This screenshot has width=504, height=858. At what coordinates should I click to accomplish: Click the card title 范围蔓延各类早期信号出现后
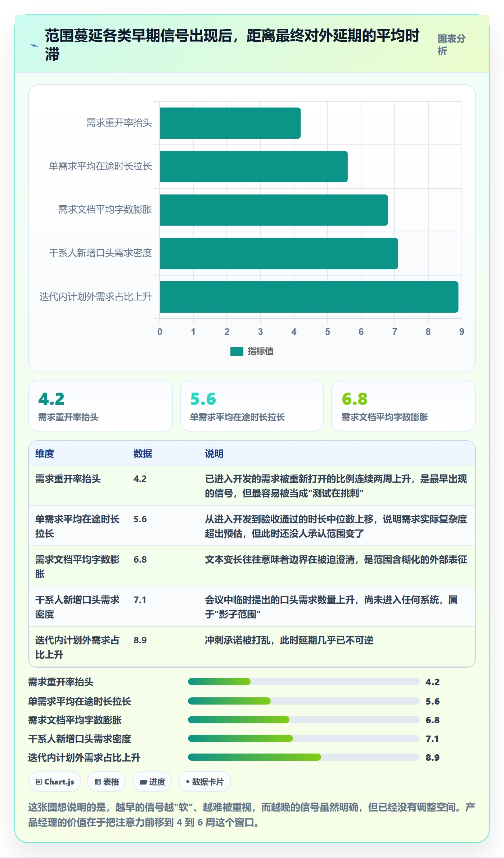[232, 45]
